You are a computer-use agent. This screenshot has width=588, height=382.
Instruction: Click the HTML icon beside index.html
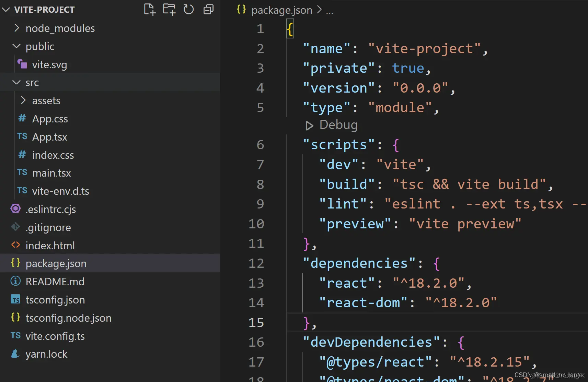15,245
